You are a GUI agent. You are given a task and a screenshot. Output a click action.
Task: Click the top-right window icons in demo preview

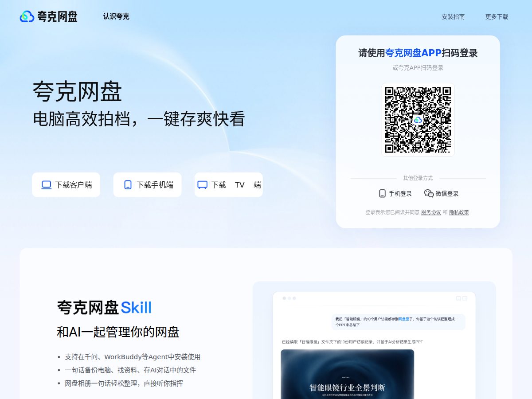[462, 298]
